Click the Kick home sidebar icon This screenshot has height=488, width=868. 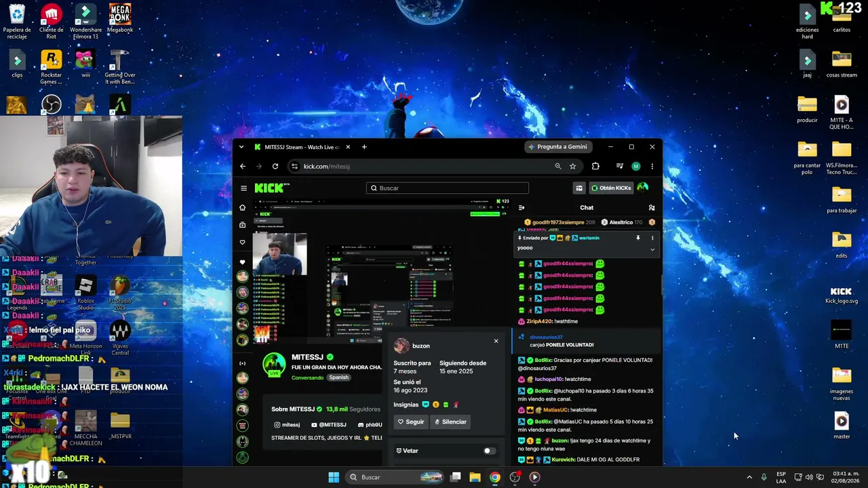click(243, 207)
